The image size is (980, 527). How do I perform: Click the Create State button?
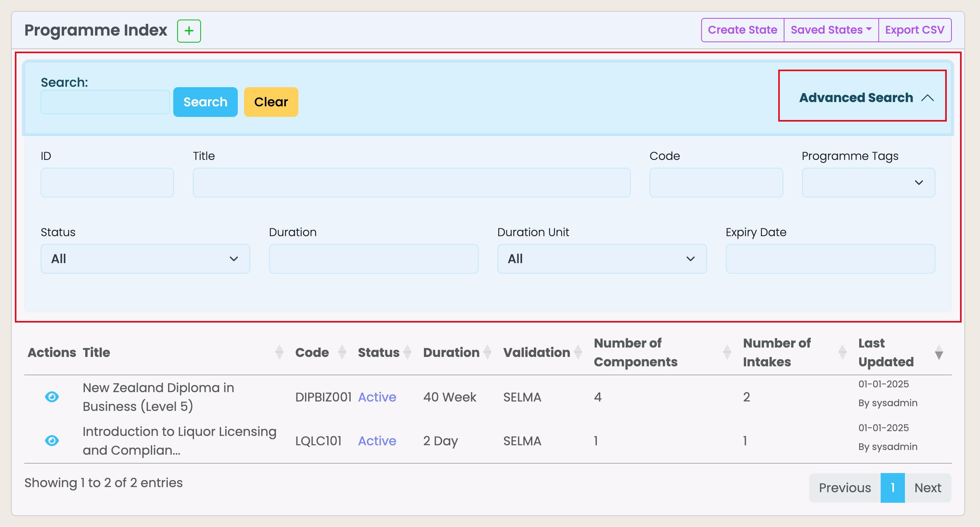tap(743, 30)
